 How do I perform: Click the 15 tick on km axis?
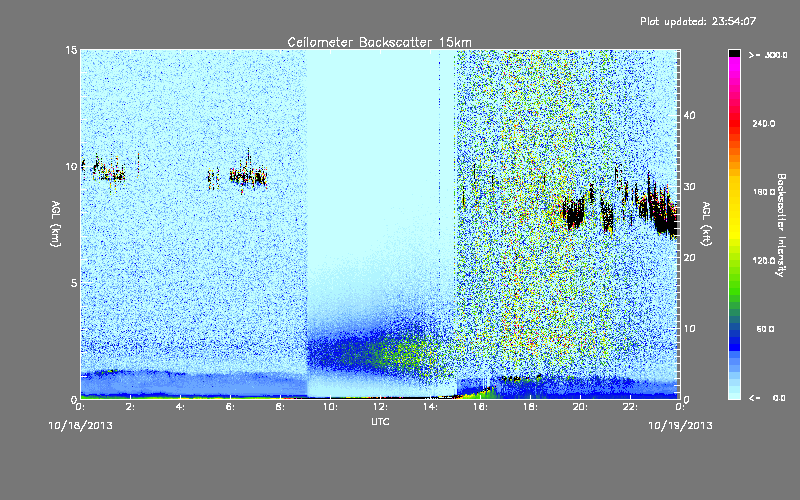pyautogui.click(x=71, y=50)
